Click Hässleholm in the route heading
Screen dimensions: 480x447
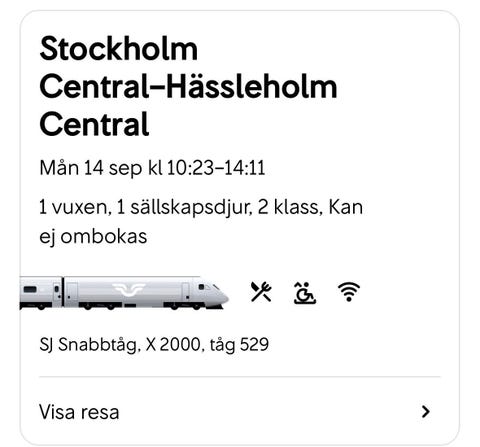point(252,86)
